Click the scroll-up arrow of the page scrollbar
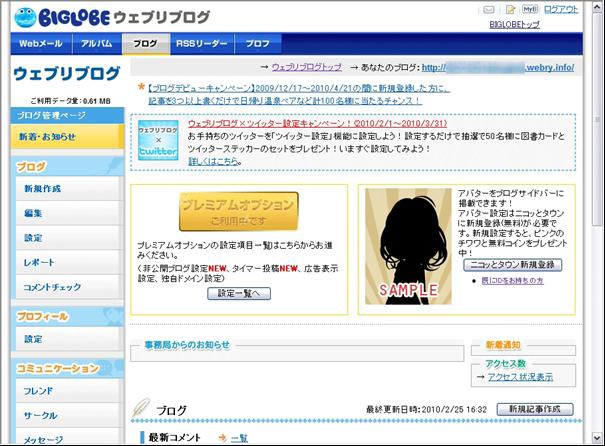Image resolution: width=605 pixels, height=446 pixels. [597, 7]
